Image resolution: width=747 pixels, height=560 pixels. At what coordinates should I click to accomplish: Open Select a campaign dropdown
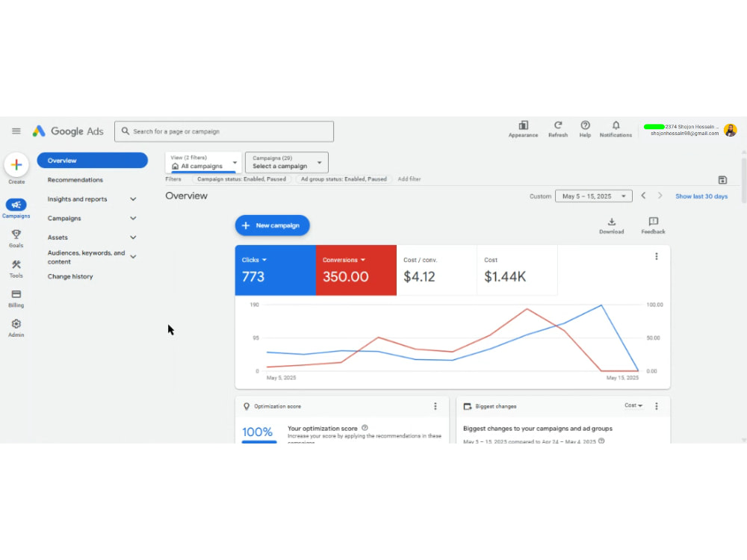(x=287, y=162)
